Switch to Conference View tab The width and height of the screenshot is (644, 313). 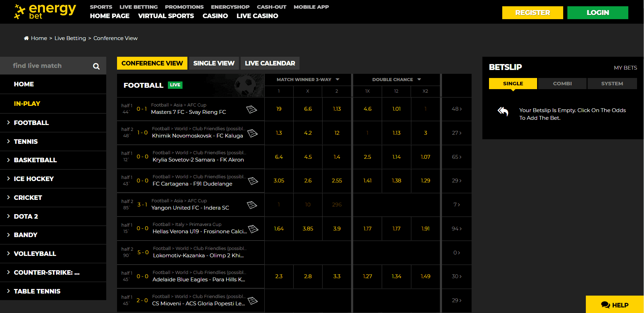click(x=152, y=63)
